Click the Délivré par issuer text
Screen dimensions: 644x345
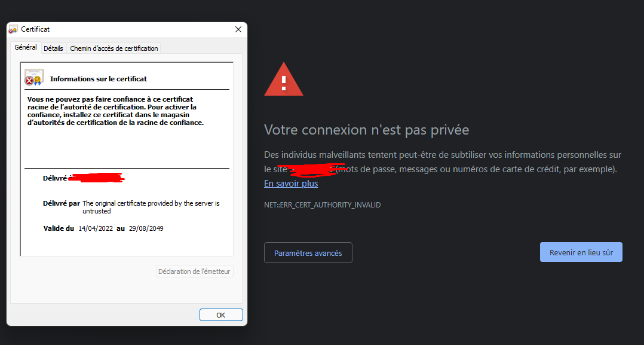coord(151,207)
